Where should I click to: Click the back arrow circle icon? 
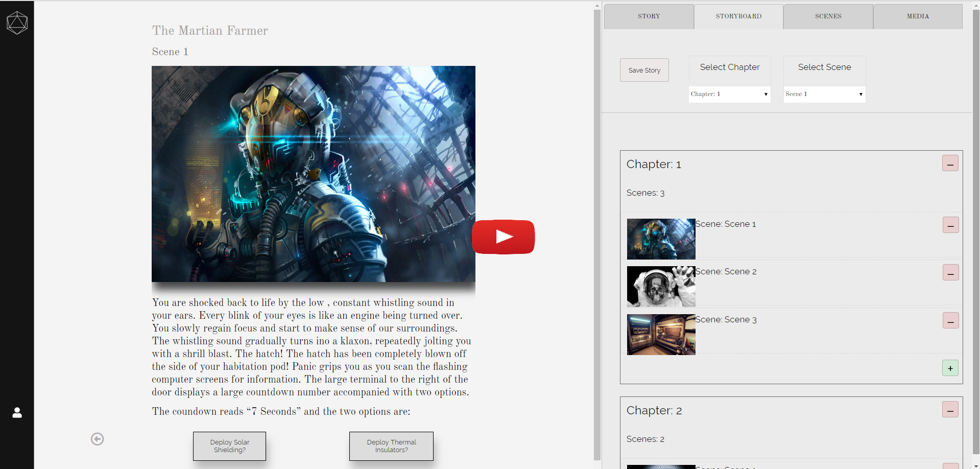pos(97,439)
